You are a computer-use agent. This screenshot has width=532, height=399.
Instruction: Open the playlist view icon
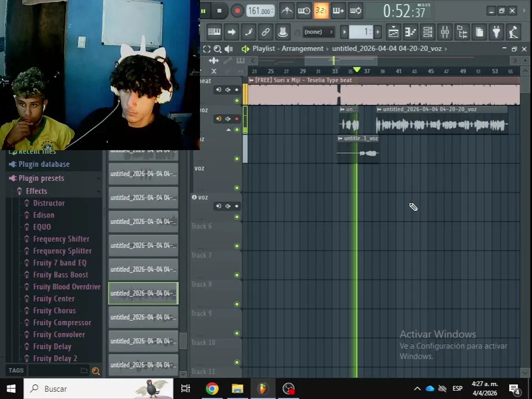coord(393,32)
